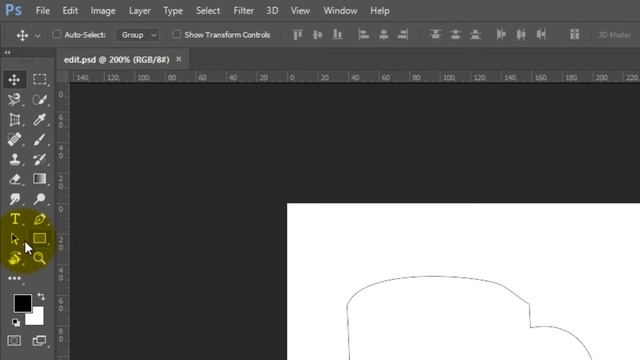Viewport: 640px width, 360px height.
Task: Select the Clone Stamp tool
Action: click(14, 159)
